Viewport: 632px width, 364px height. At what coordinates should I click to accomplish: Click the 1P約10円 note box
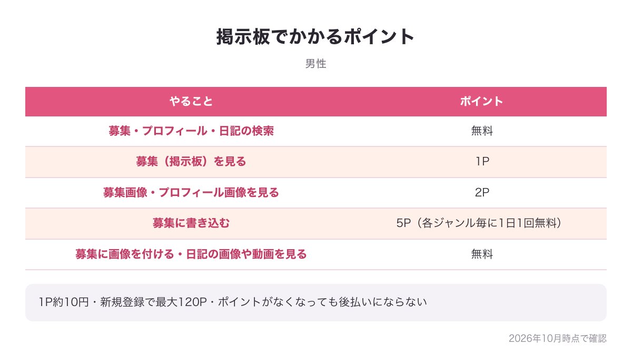pyautogui.click(x=316, y=302)
